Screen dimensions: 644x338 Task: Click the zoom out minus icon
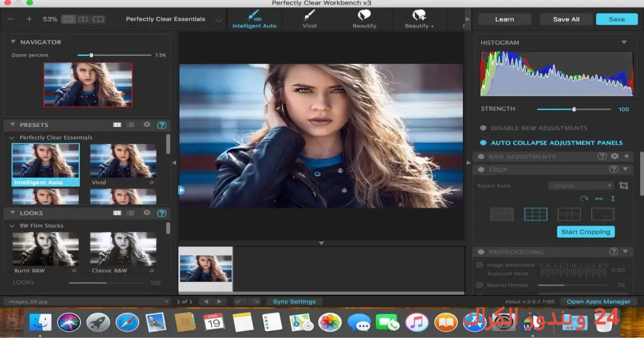click(10, 19)
